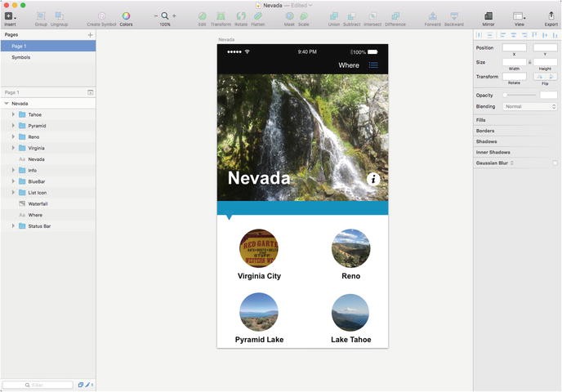562x392 pixels.
Task: Apply Union boolean operation
Action: (333, 16)
